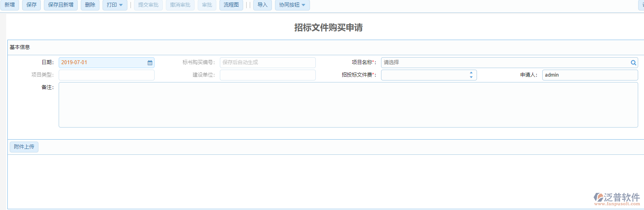Click the 基本信息 section header
644x210 pixels.
pos(20,47)
